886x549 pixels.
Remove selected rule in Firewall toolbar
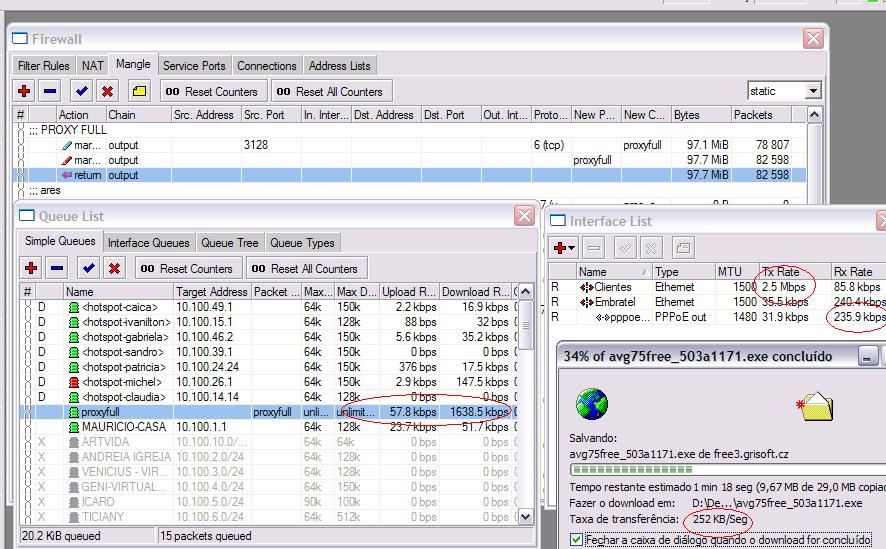point(50,91)
